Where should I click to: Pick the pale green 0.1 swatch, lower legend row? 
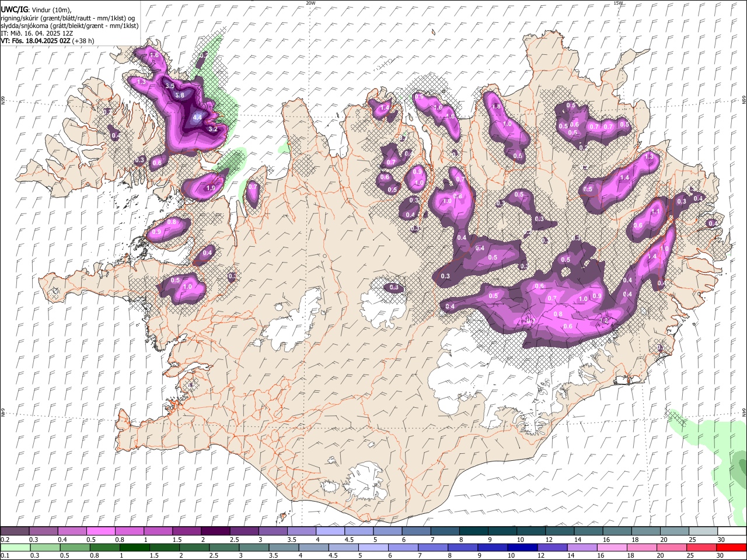(x=15, y=547)
